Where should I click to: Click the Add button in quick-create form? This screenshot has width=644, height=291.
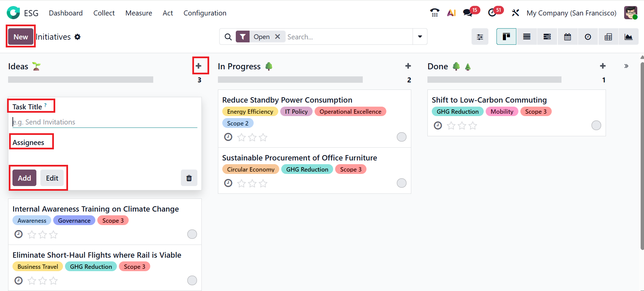pyautogui.click(x=24, y=178)
